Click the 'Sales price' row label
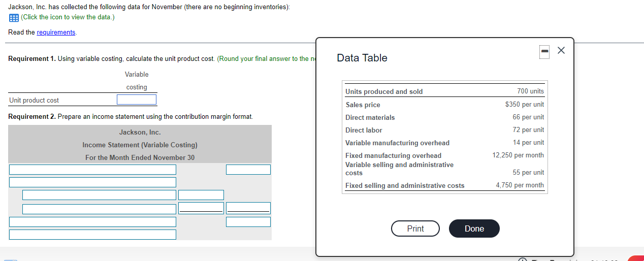Image resolution: width=644 pixels, height=261 pixels. coord(363,105)
